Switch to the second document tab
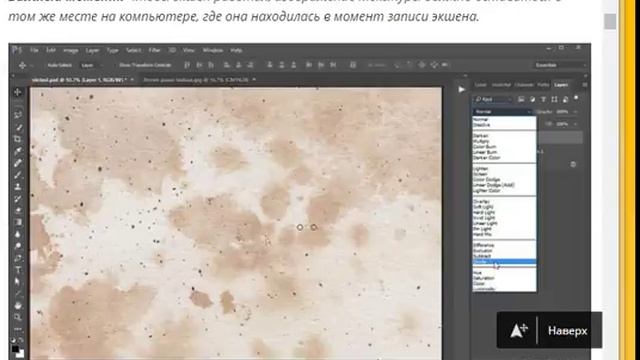 [196, 80]
